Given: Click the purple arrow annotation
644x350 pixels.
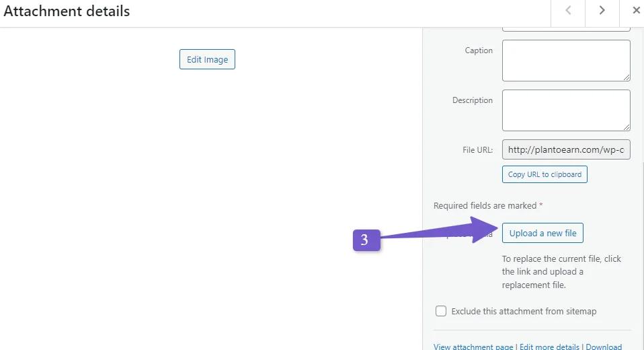Looking at the screenshot, I should tap(440, 231).
